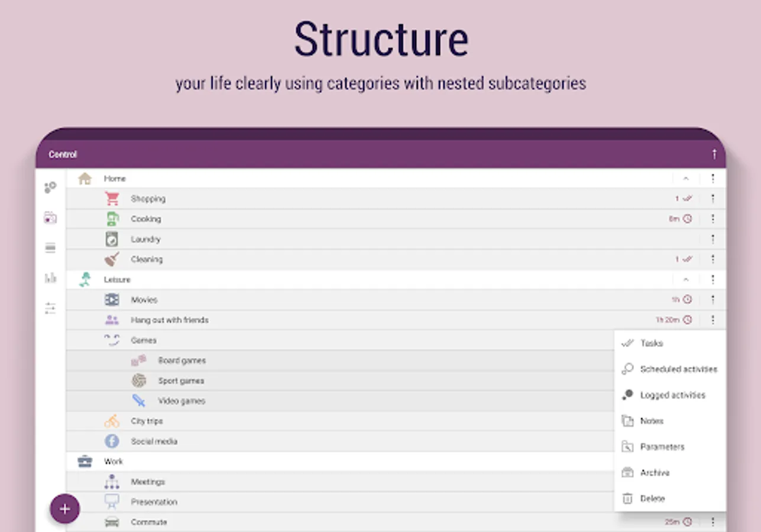Open three-dot menu for Home row
This screenshot has width=761, height=532.
click(713, 179)
